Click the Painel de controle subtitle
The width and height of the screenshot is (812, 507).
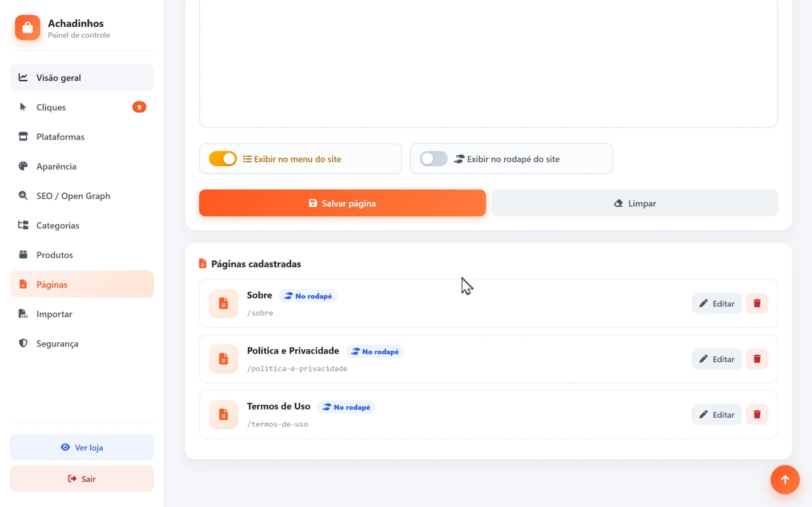point(79,35)
